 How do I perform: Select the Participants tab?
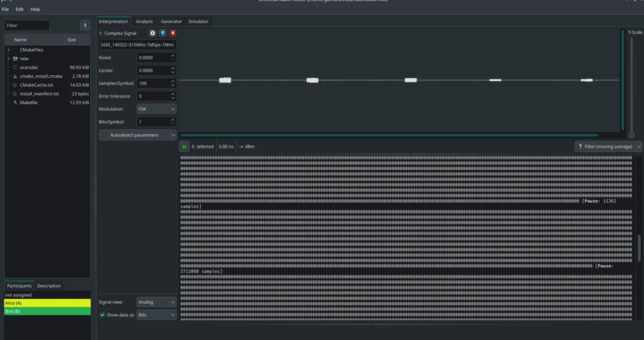tap(19, 286)
